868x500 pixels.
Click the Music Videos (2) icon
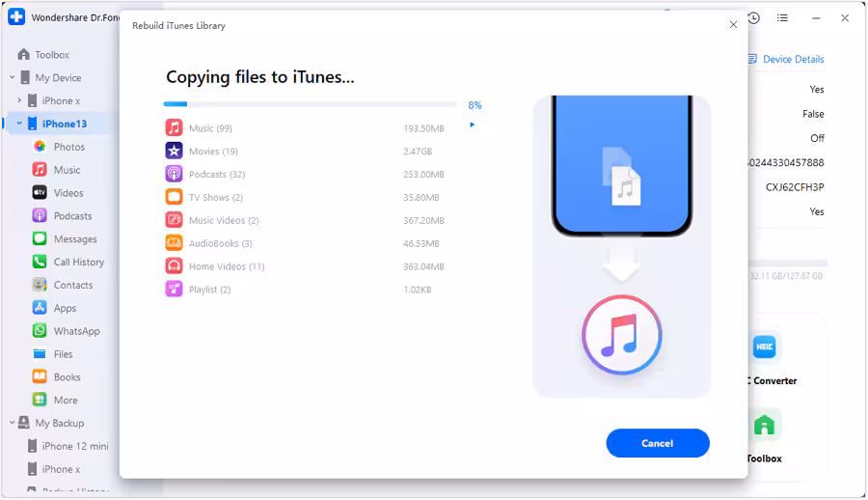coord(174,220)
